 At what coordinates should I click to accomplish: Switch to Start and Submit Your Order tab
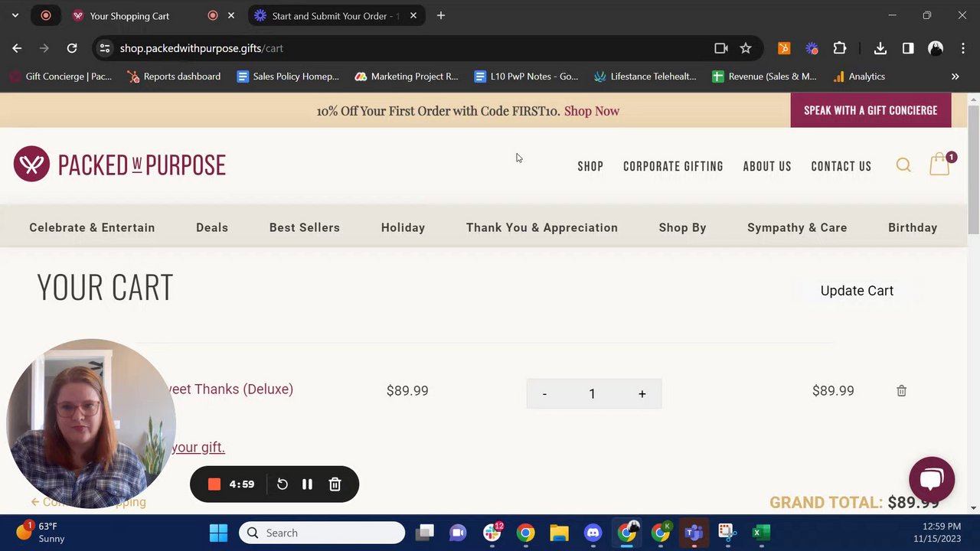pyautogui.click(x=335, y=15)
